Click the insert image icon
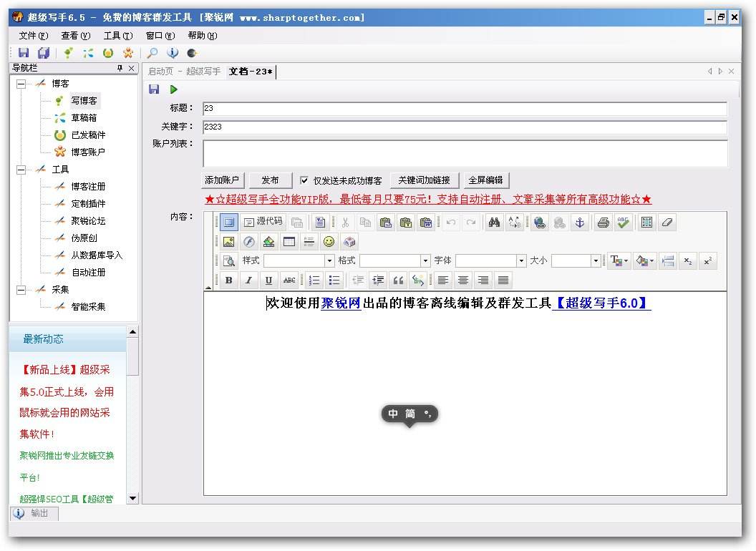 [x=228, y=242]
